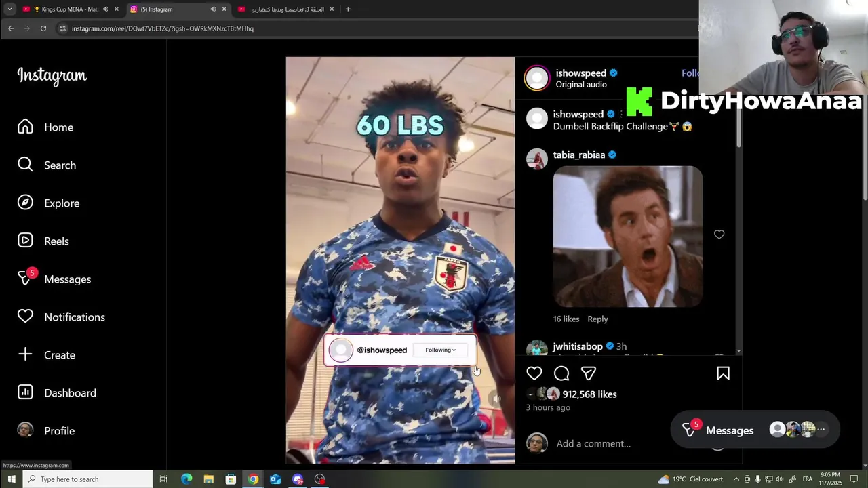The height and width of the screenshot is (488, 868).
Task: Open ishowspeed profile from post header
Action: [x=581, y=73]
